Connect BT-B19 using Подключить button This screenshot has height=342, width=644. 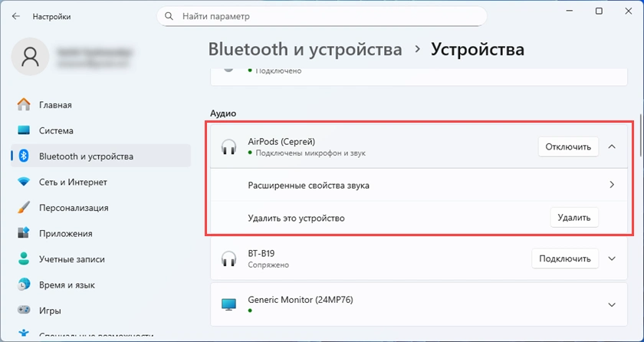point(565,258)
